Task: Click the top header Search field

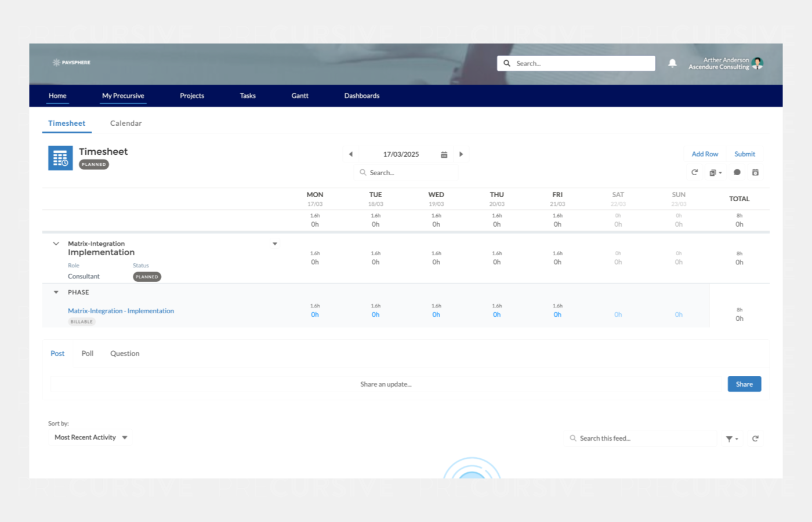Action: 576,63
